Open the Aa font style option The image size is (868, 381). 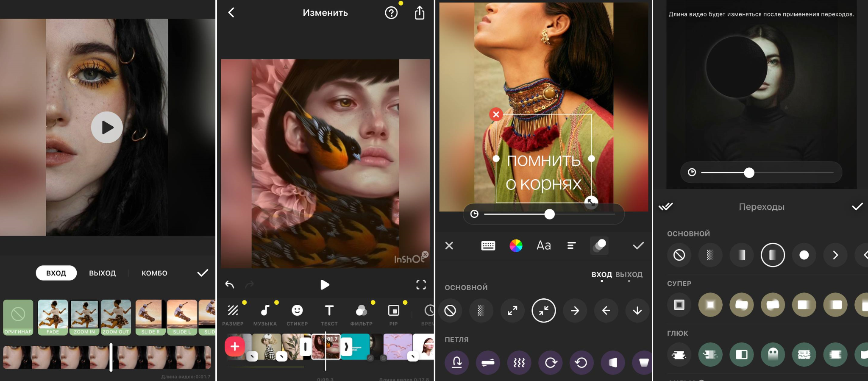(544, 245)
